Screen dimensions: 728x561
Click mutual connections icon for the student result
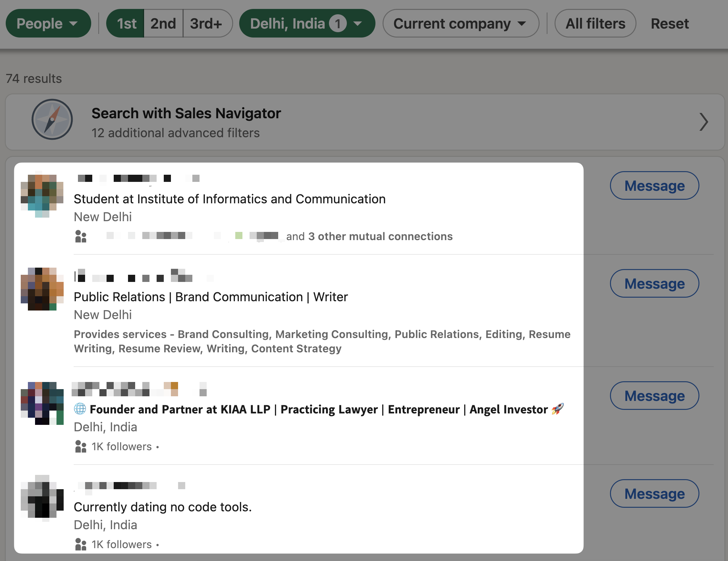pyautogui.click(x=81, y=236)
